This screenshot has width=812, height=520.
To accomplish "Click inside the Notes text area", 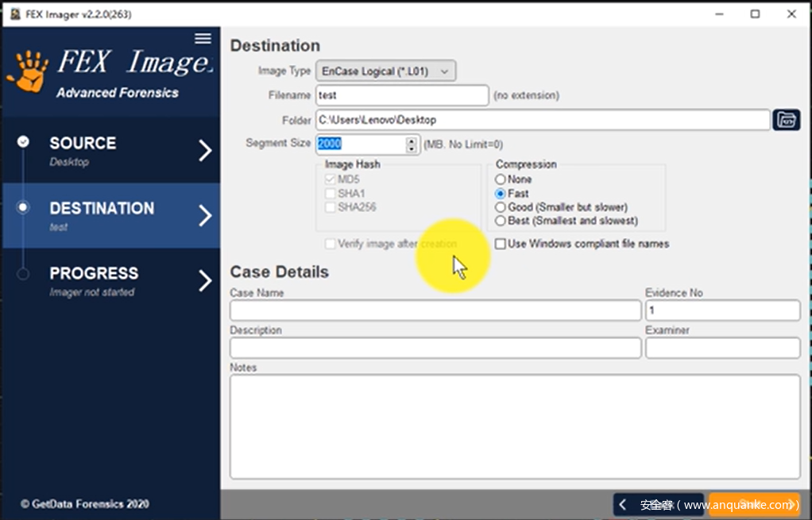I will point(516,427).
